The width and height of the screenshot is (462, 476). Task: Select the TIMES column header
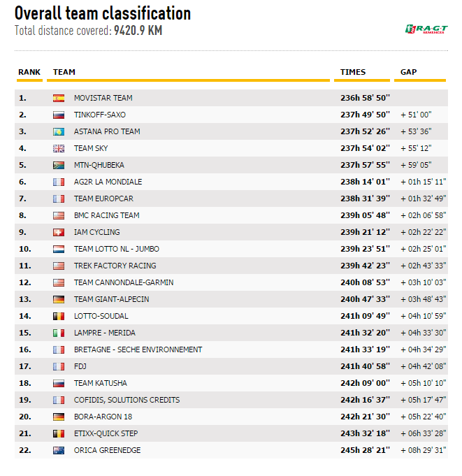click(353, 72)
